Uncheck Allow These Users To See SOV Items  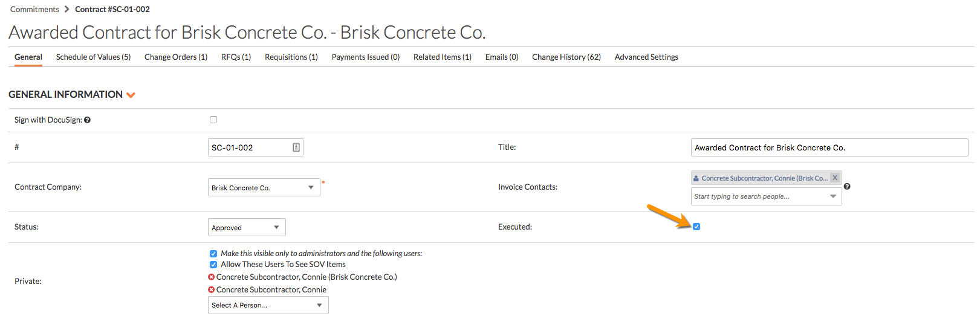point(213,265)
